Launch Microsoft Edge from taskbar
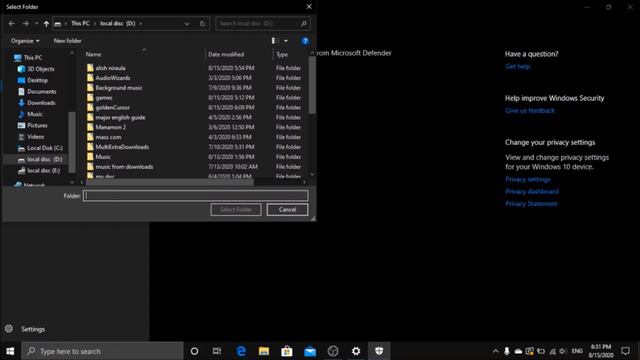The height and width of the screenshot is (360, 640). tap(241, 351)
